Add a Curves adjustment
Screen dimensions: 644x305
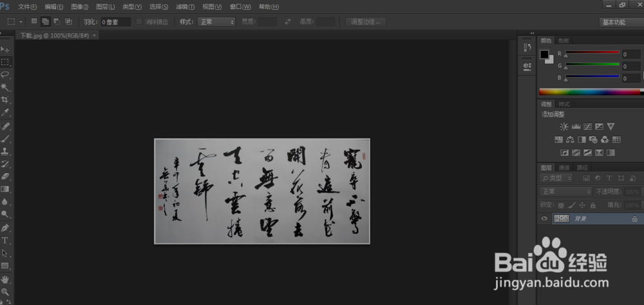tap(588, 127)
